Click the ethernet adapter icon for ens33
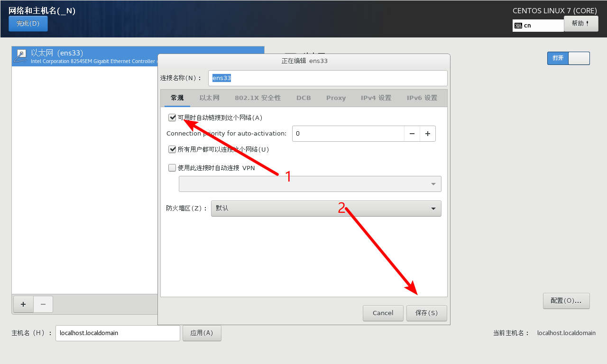The image size is (607, 364). tap(20, 56)
